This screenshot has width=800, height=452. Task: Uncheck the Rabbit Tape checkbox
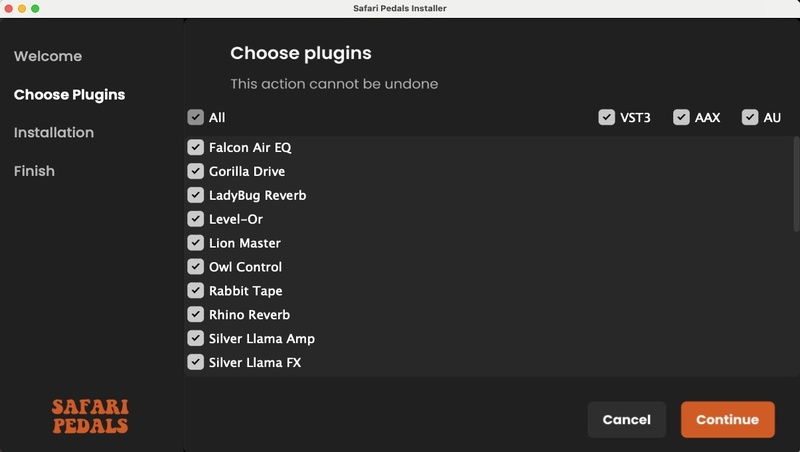tap(196, 291)
